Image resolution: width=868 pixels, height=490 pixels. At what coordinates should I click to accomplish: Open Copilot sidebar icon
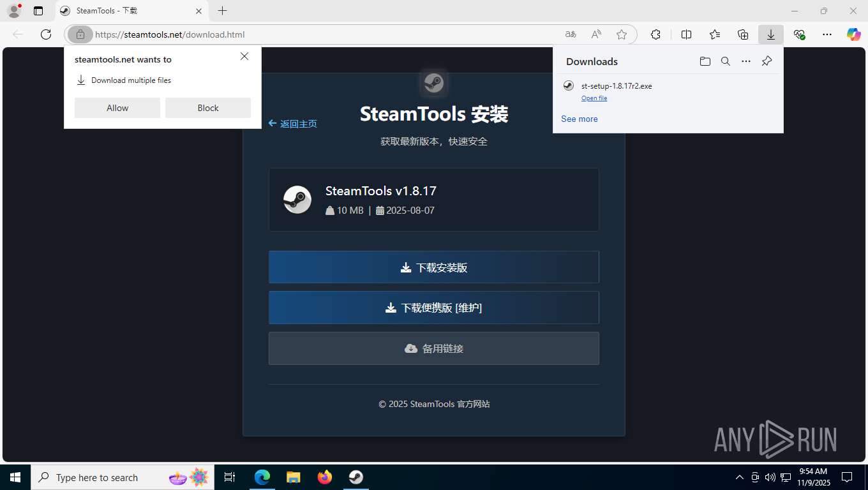pos(853,34)
